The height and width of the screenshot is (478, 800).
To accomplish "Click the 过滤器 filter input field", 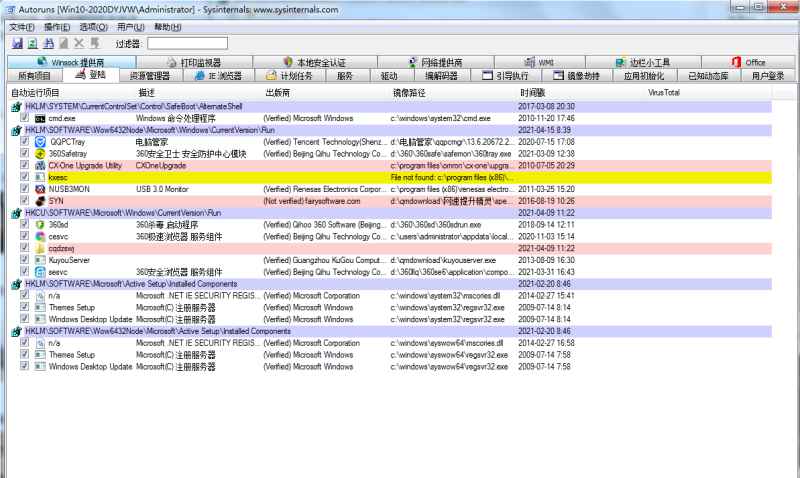I will 187,43.
